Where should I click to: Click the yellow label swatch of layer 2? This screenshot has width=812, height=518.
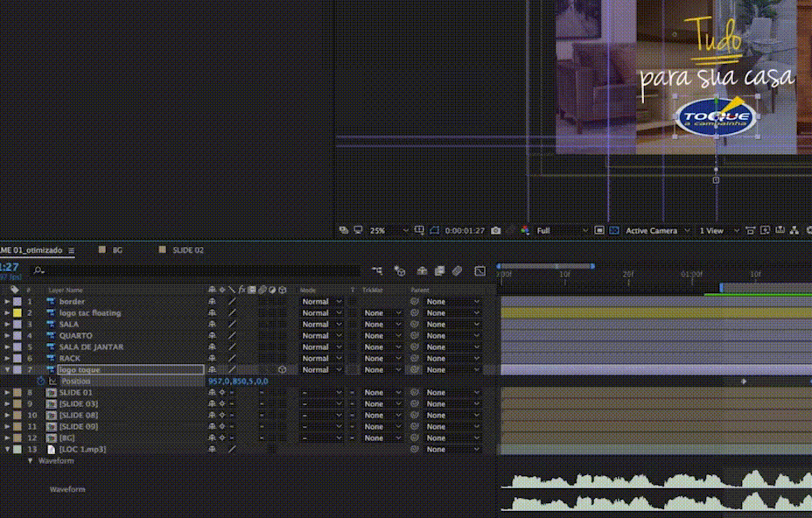[x=17, y=313]
